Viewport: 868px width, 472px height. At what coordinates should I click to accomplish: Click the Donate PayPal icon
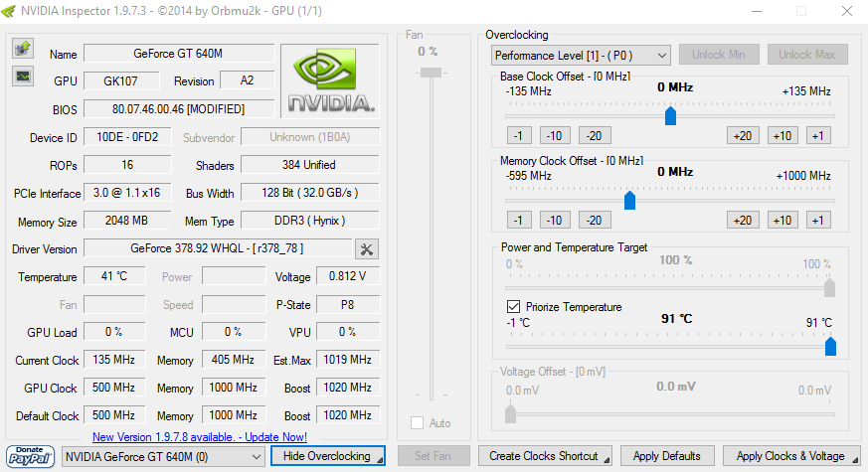31,457
